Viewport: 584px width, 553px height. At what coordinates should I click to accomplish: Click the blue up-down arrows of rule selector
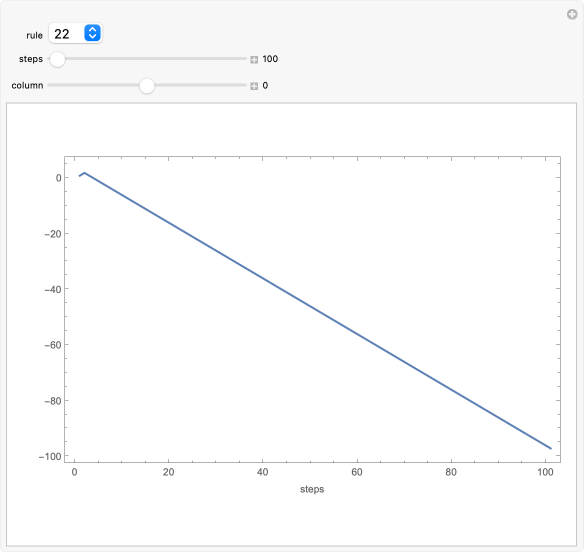92,33
